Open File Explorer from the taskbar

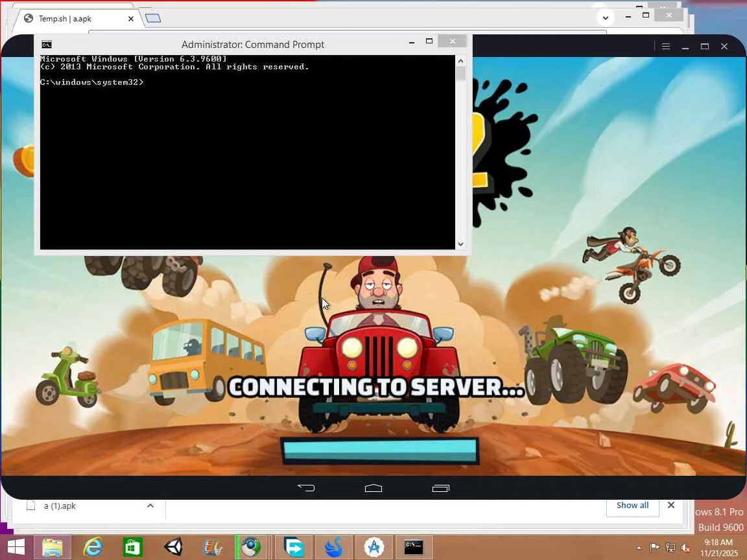click(x=53, y=547)
